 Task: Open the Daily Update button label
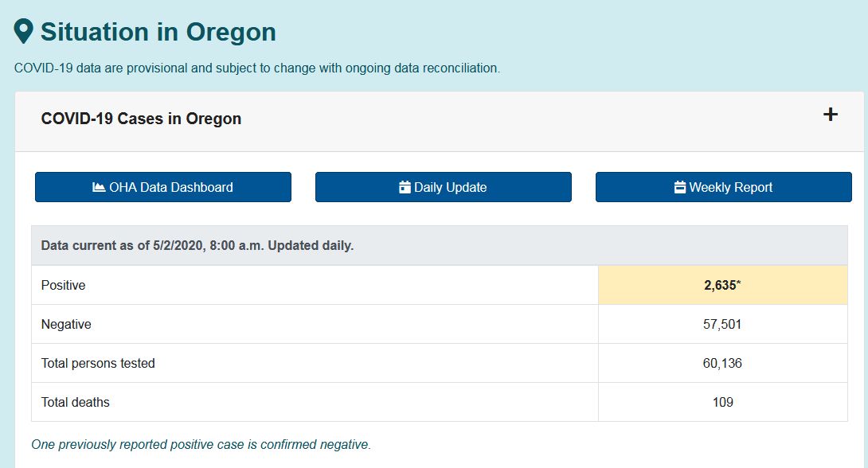pos(450,188)
